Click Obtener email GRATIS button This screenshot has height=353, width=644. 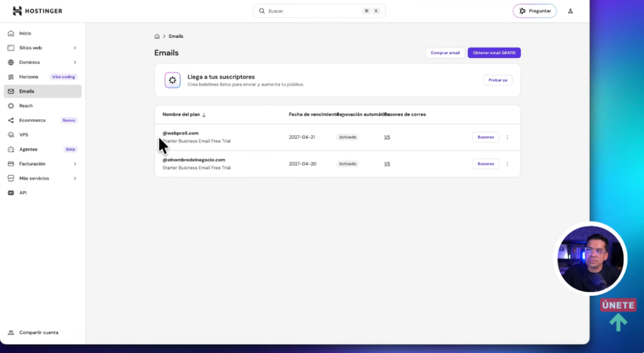coord(494,53)
